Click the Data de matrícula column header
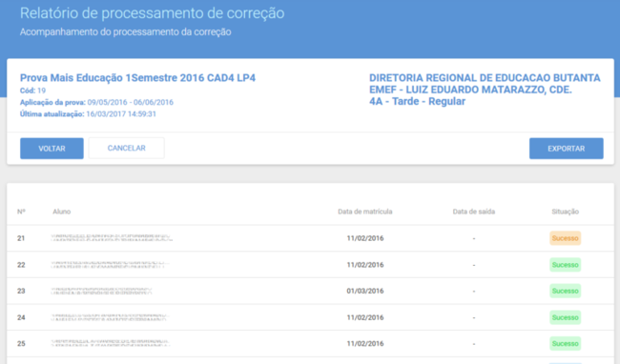This screenshot has width=620, height=364. click(x=365, y=212)
